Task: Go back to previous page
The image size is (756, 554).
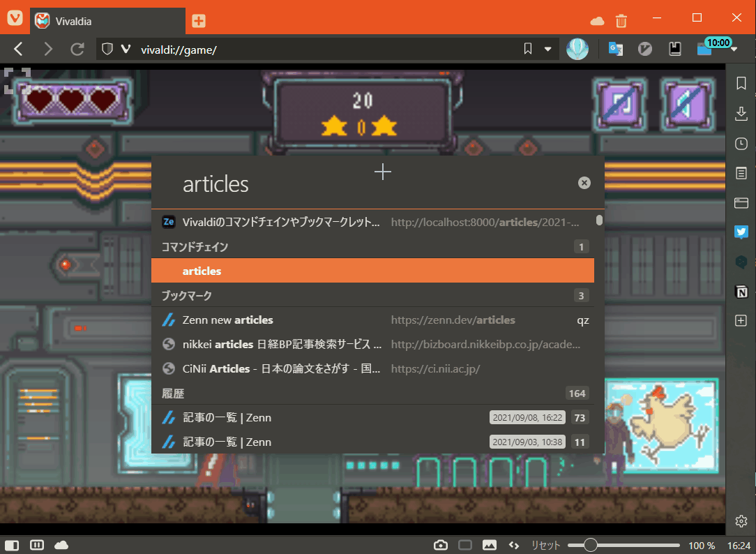Action: 18,49
